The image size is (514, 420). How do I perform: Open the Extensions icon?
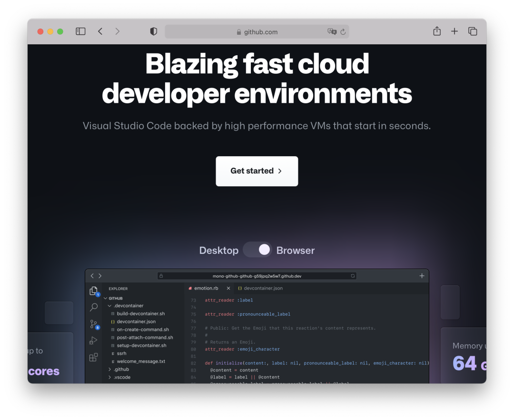pyautogui.click(x=93, y=357)
